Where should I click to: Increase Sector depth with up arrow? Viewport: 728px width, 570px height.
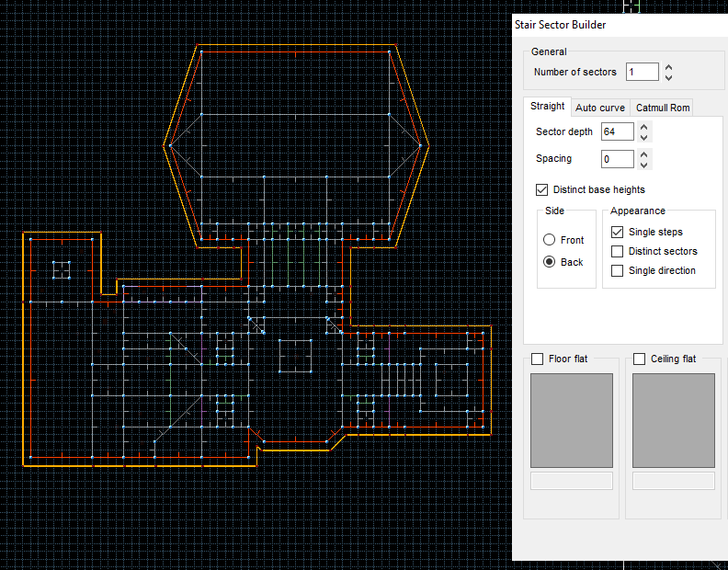coord(644,127)
